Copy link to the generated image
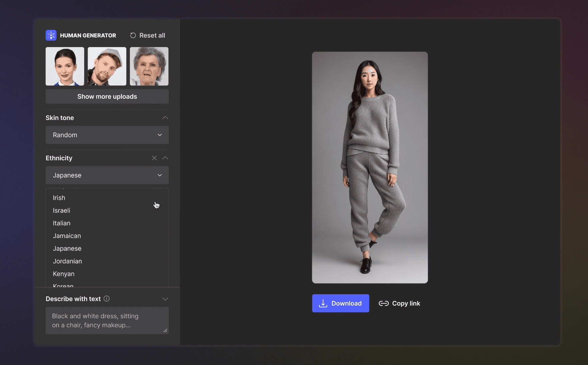This screenshot has width=588, height=365. (399, 303)
